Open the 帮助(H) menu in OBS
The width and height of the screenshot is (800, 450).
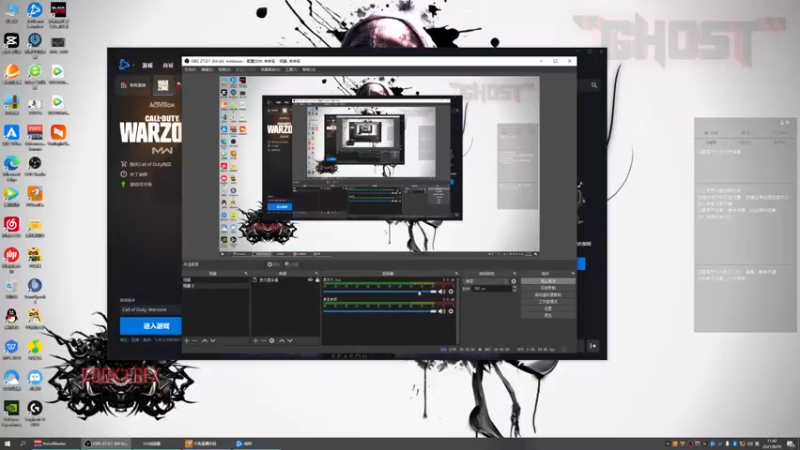[309, 69]
